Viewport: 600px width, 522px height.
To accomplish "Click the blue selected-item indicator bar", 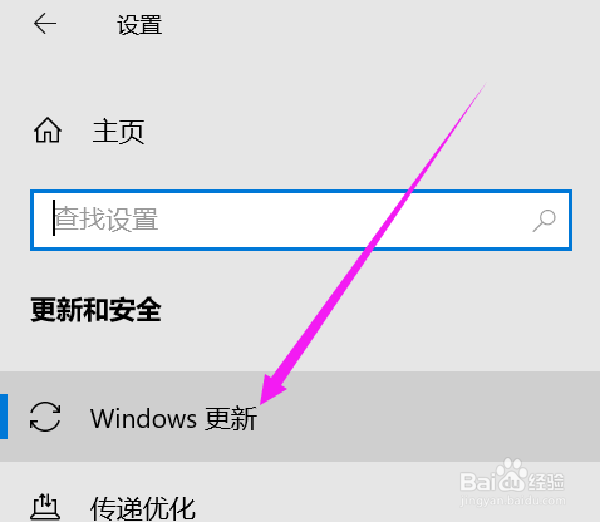I will [x=4, y=416].
